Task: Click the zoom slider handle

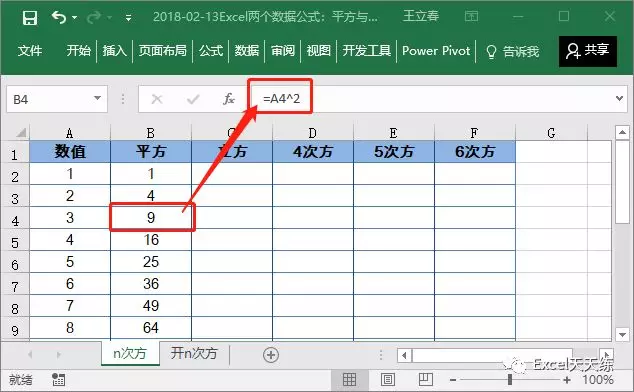Action: click(x=510, y=379)
